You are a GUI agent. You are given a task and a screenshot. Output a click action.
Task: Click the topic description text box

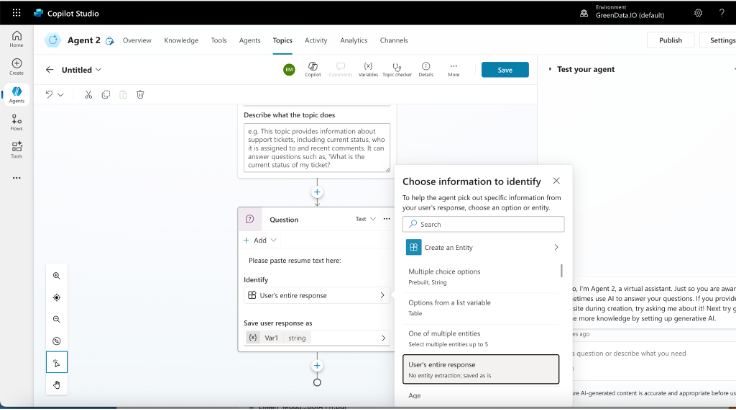317,147
